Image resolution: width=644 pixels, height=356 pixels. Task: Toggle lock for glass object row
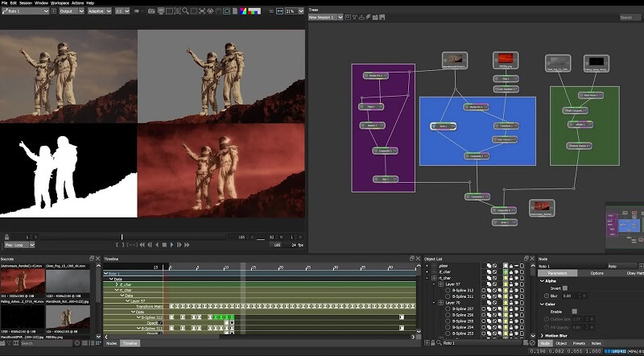[x=511, y=266]
